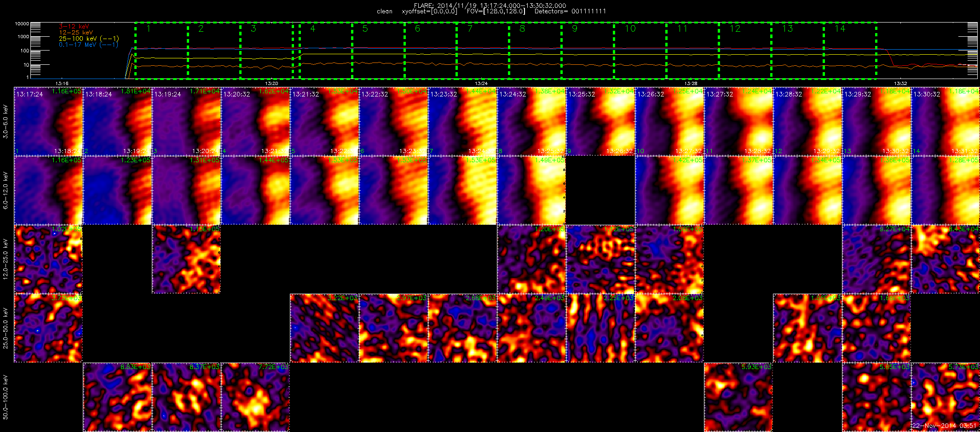980x432 pixels.
Task: Click the 13:32 time axis label
Action: [x=900, y=84]
